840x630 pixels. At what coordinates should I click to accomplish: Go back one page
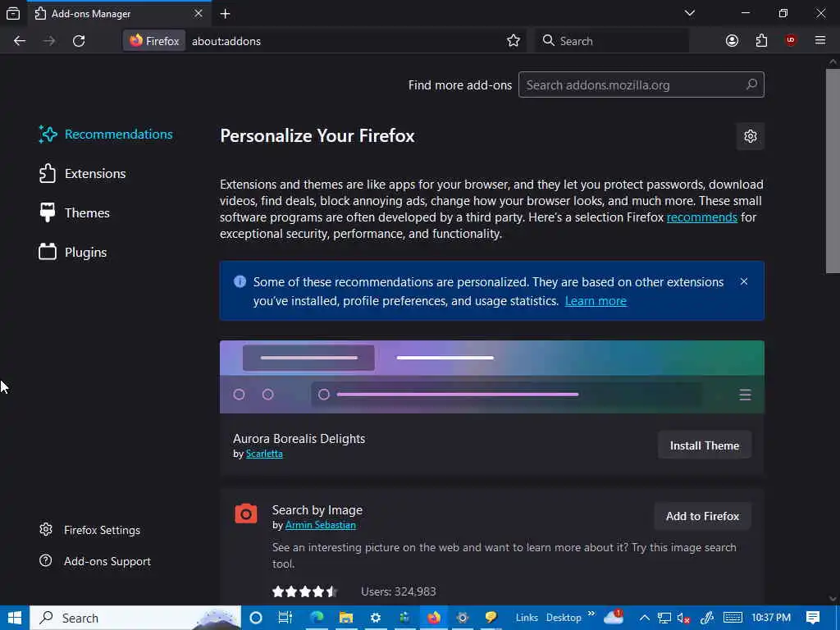click(20, 41)
